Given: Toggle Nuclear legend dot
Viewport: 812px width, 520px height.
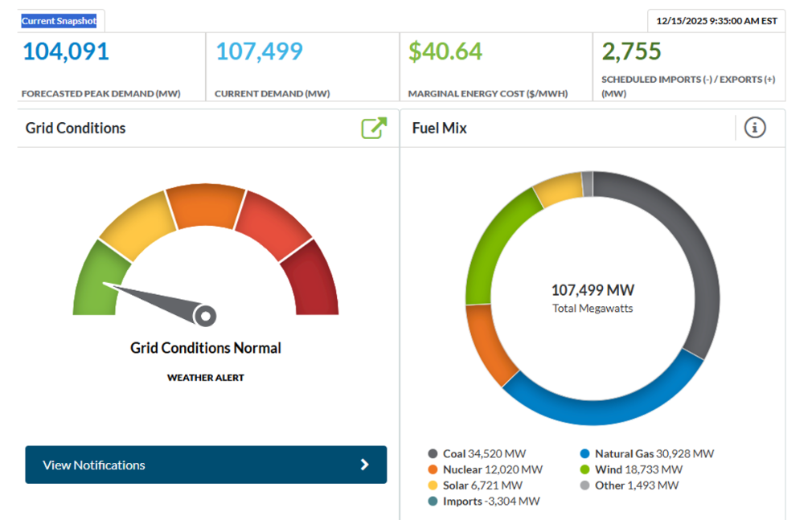Looking at the screenshot, I should tap(433, 469).
